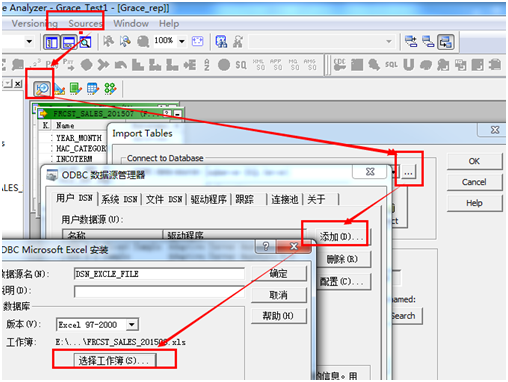
Task: Select the MAC_CATEGOR column row
Action: pos(81,148)
